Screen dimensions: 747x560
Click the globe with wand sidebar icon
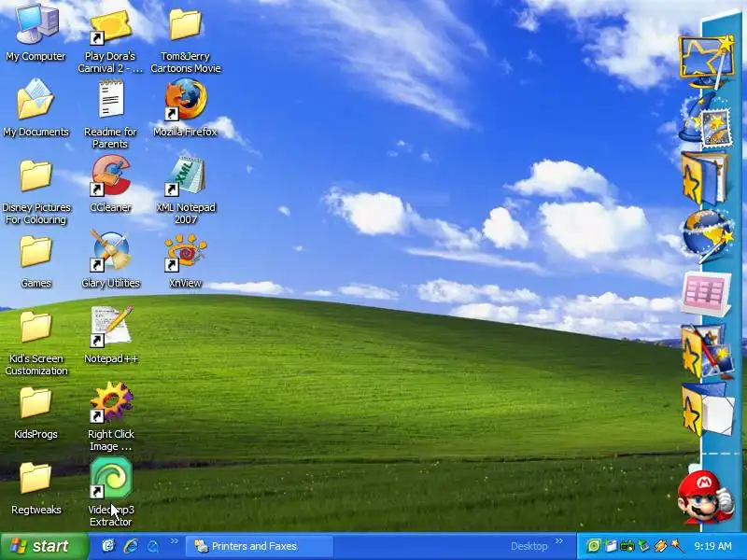point(707,235)
